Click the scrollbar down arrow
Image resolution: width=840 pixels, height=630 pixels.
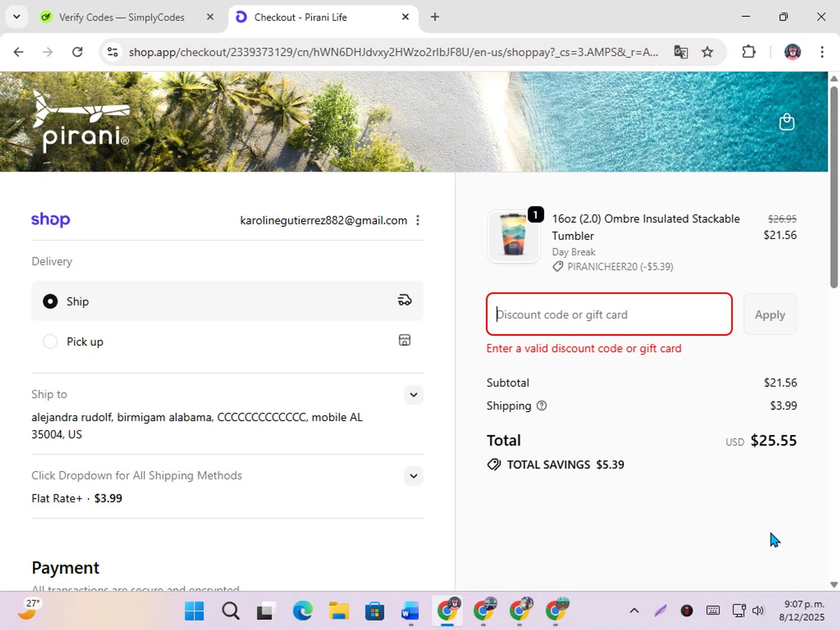point(834,585)
